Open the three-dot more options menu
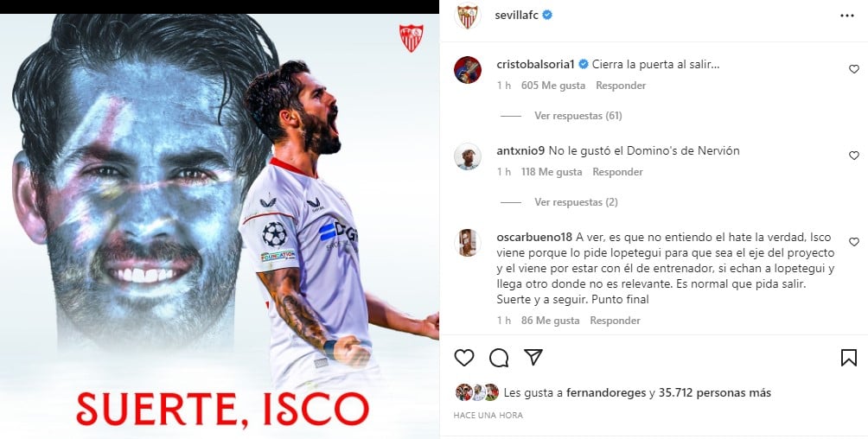 click(847, 16)
